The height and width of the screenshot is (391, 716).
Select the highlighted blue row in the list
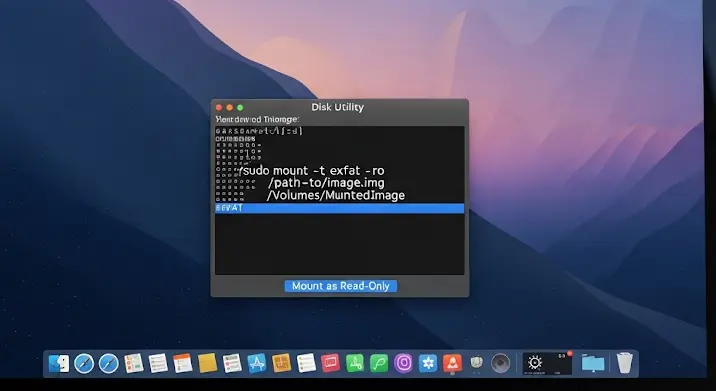click(x=339, y=208)
